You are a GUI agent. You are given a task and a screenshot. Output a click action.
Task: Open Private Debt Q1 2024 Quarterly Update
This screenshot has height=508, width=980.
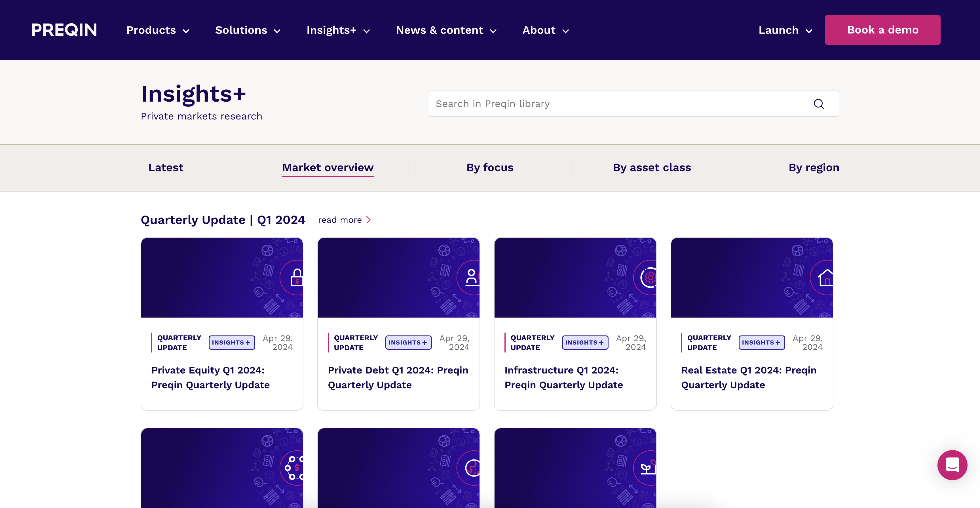tap(398, 377)
